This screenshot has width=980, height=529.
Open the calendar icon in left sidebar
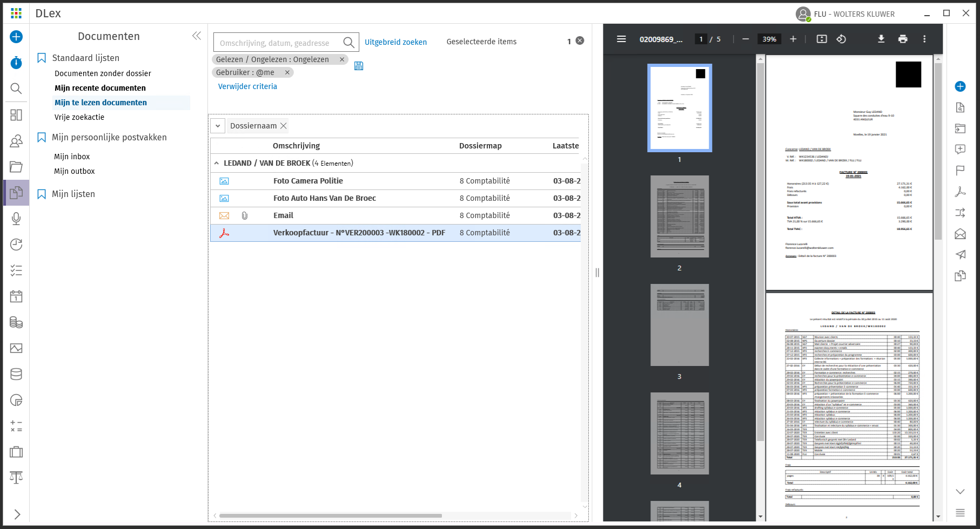[x=16, y=296]
